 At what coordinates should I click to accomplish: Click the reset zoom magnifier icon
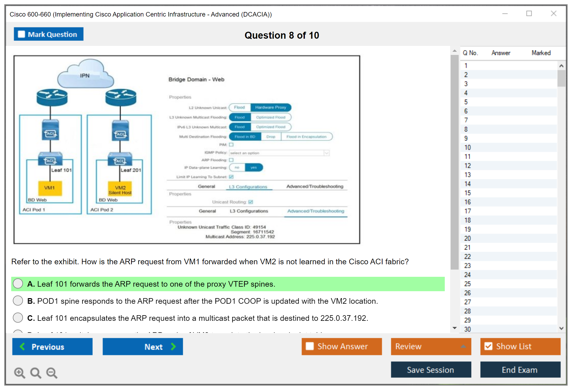click(x=36, y=373)
